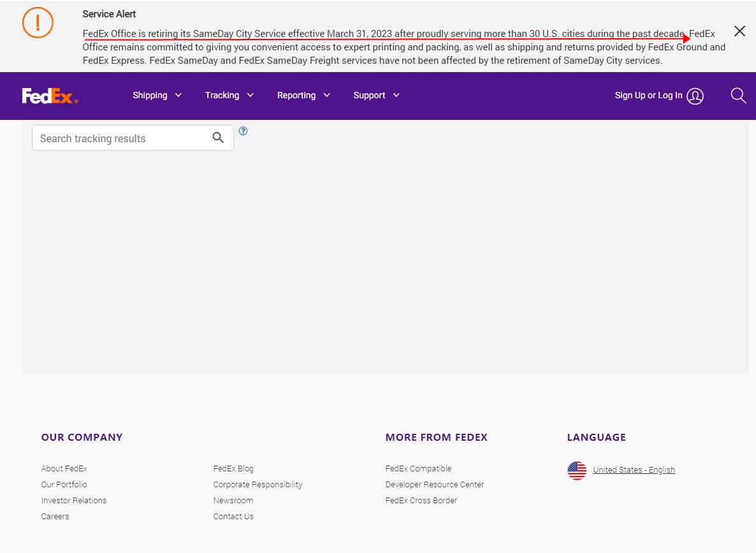Open the Newsroom link
Screen dimensions: 756x553
(x=233, y=501)
